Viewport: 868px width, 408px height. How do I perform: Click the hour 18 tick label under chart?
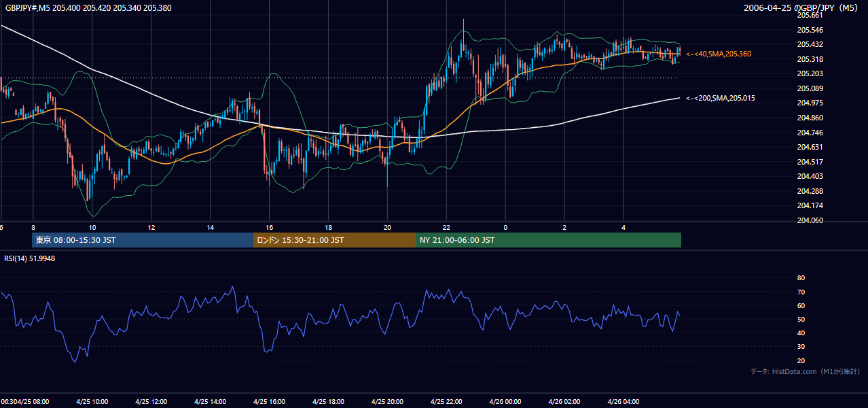pyautogui.click(x=328, y=227)
